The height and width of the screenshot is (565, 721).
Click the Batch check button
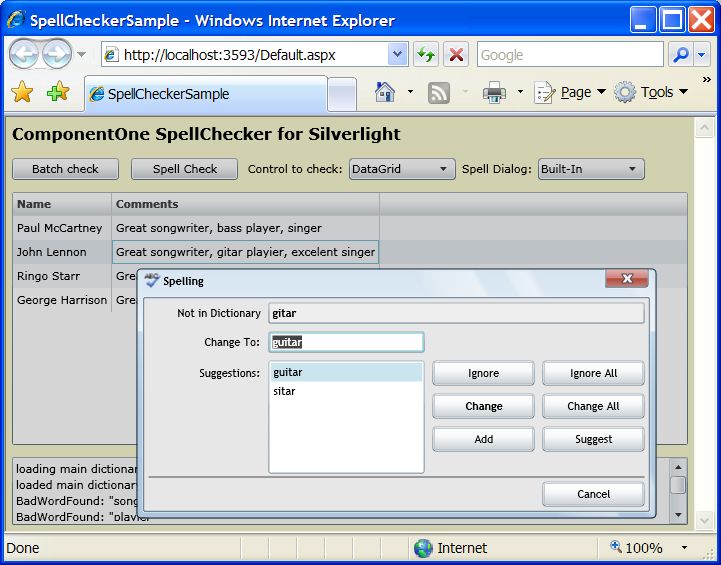coord(65,169)
